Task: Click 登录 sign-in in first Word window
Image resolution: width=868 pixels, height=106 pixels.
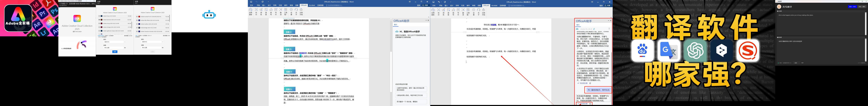Action: (x=419, y=5)
